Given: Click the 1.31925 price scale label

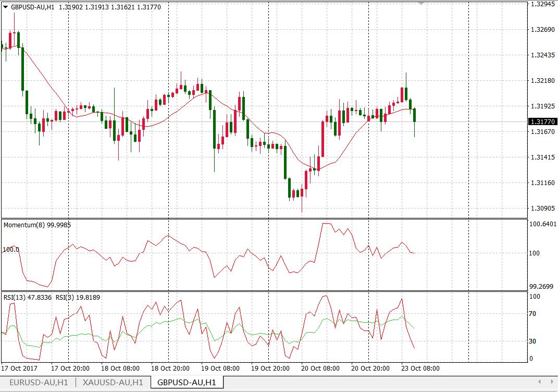Looking at the screenshot, I should (543, 106).
